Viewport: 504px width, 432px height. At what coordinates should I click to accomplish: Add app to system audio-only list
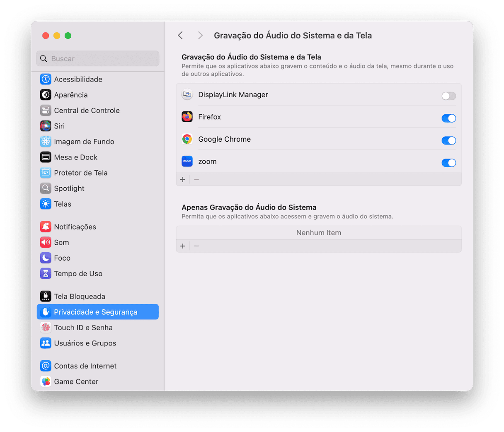pos(183,246)
